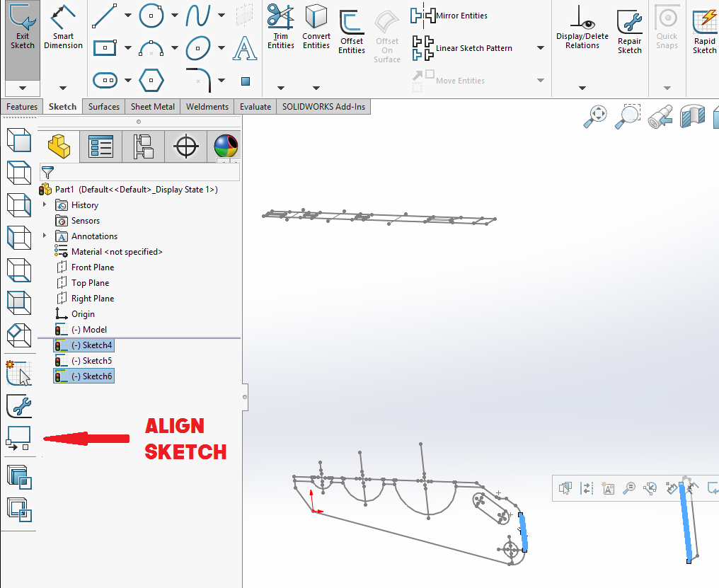
Task: Open Trim Entities dropdown arrow
Action: 281,88
